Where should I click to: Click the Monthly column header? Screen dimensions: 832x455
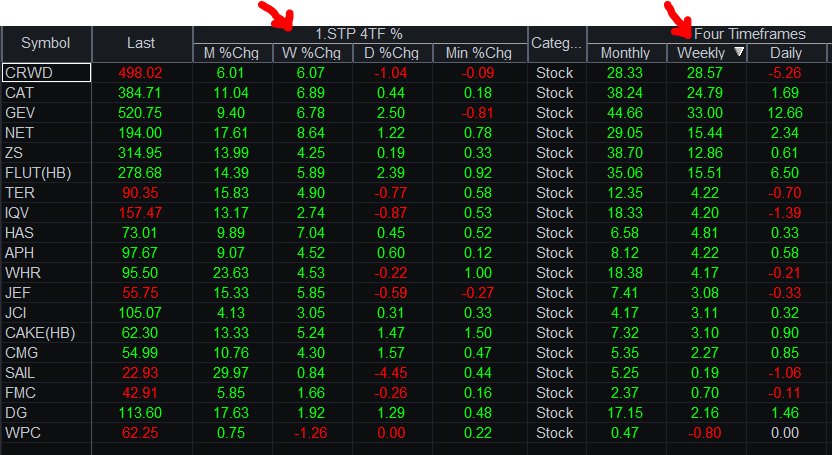point(626,53)
